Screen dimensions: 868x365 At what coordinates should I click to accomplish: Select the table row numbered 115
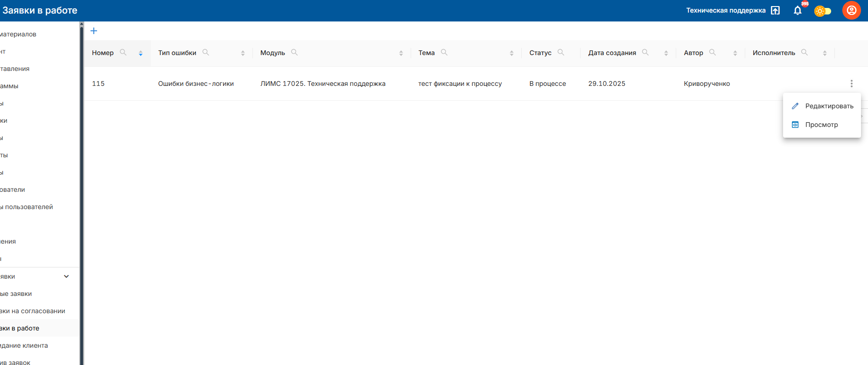click(x=327, y=84)
